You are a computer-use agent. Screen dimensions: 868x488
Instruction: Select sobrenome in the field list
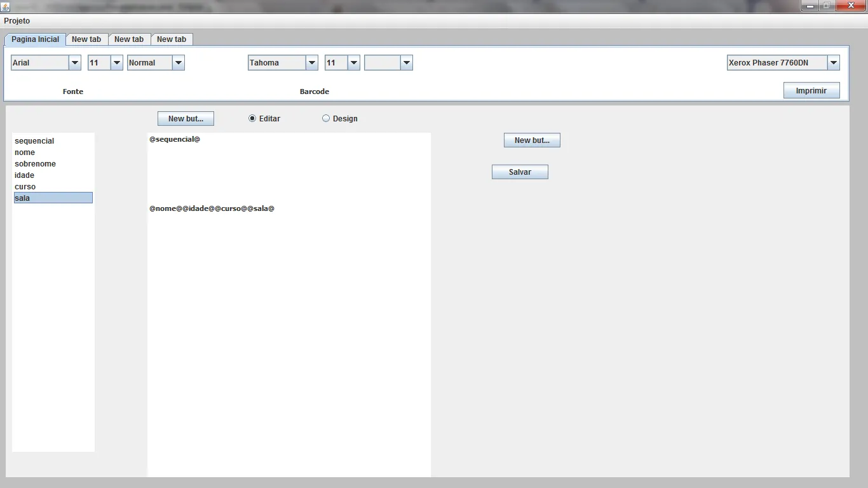[53, 164]
